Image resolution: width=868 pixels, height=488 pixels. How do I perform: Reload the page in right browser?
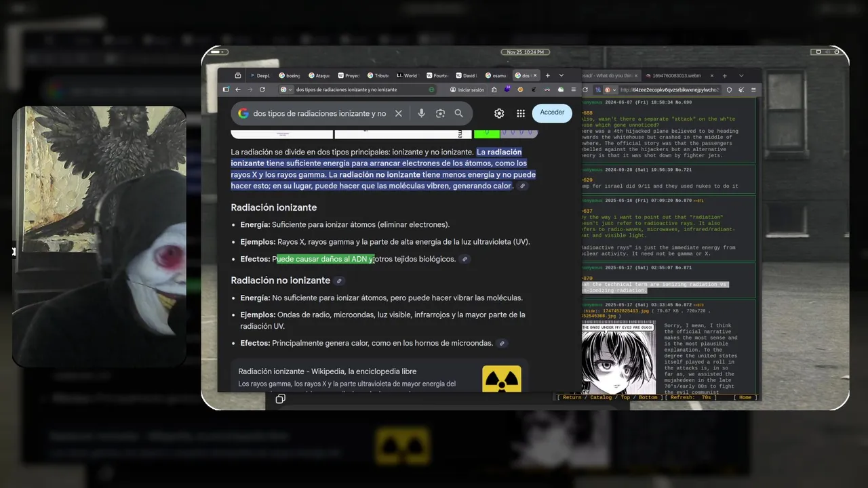[585, 89]
